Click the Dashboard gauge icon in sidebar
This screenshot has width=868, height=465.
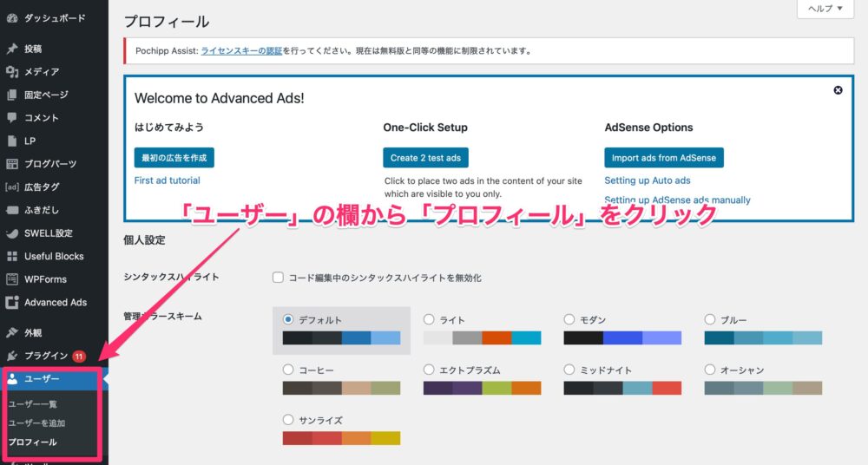(x=11, y=17)
